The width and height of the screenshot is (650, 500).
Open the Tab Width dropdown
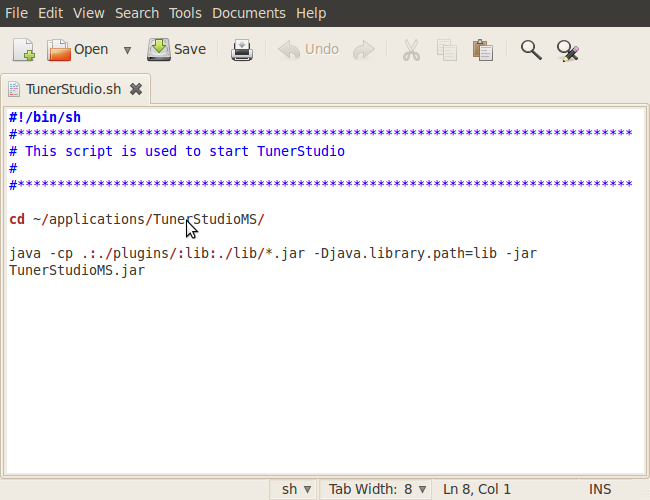pyautogui.click(x=376, y=489)
